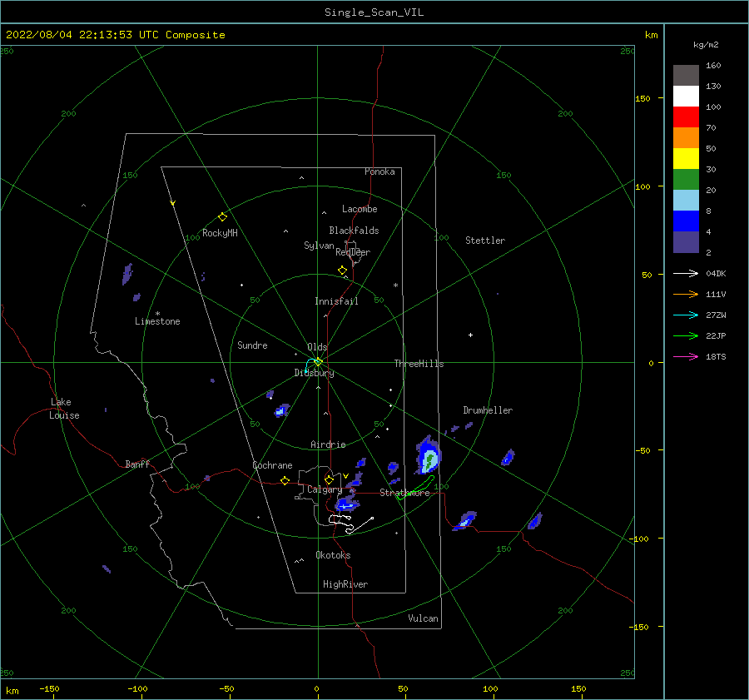Click the HighRiver town label
Viewport: 749px width, 700px height.
click(345, 584)
